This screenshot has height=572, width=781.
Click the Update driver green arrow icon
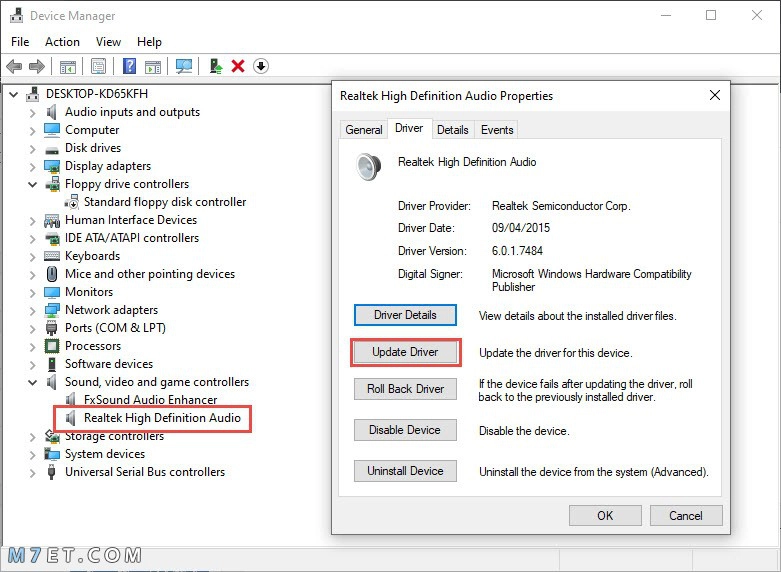[x=216, y=66]
